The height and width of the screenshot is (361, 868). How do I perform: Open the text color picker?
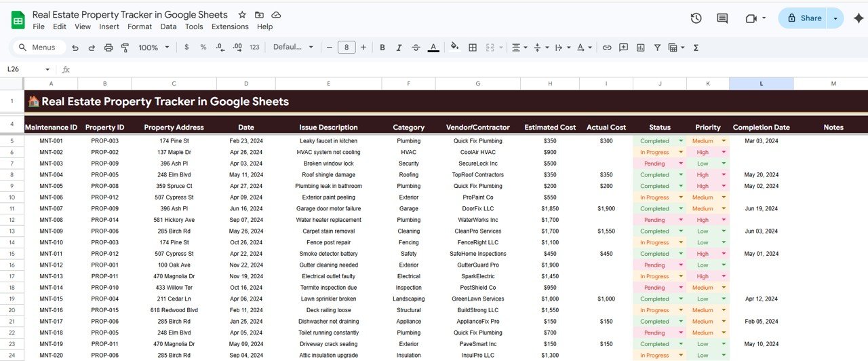click(x=433, y=47)
